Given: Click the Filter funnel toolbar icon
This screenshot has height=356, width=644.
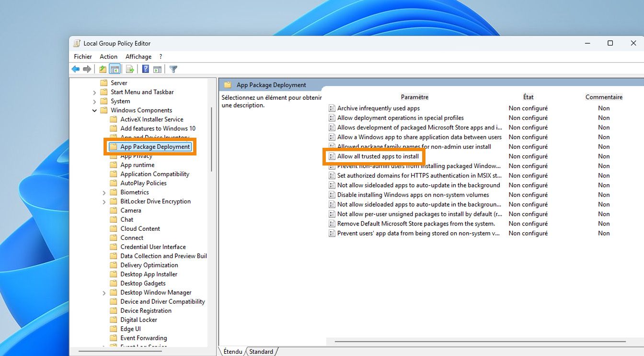Looking at the screenshot, I should click(x=173, y=69).
